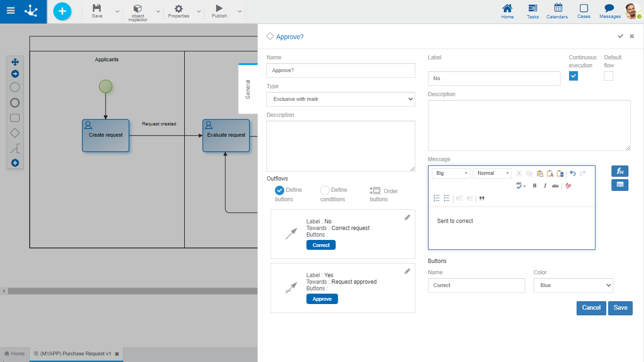Toggle bold formatting in message editor
Image resolution: width=644 pixels, height=362 pixels.
pos(535,186)
